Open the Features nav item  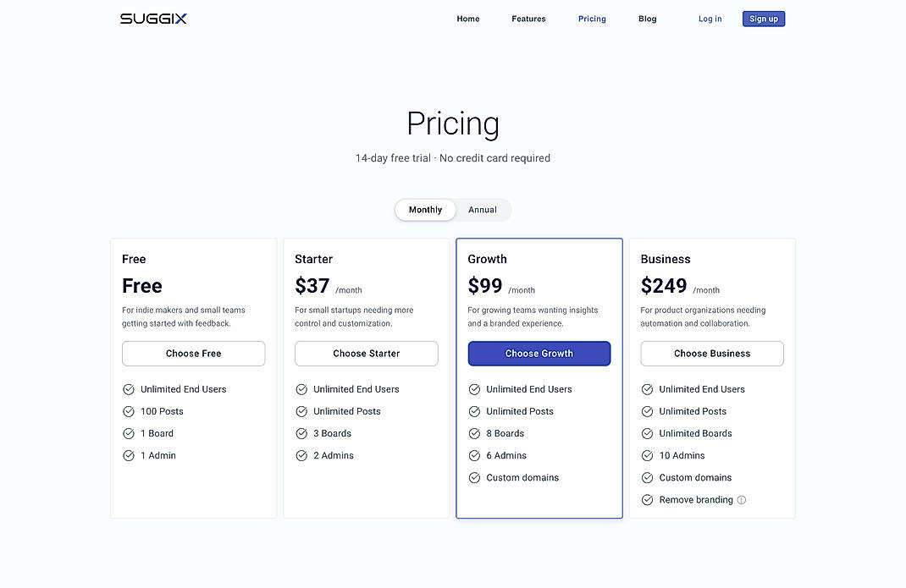[528, 19]
